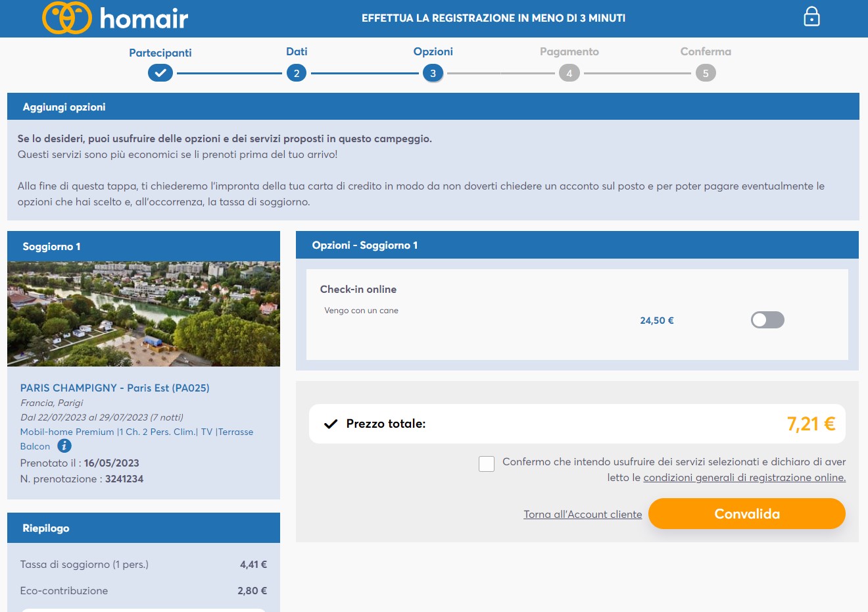Screen dimensions: 868x612
Task: Click the Pagamento step label
Action: pos(569,51)
